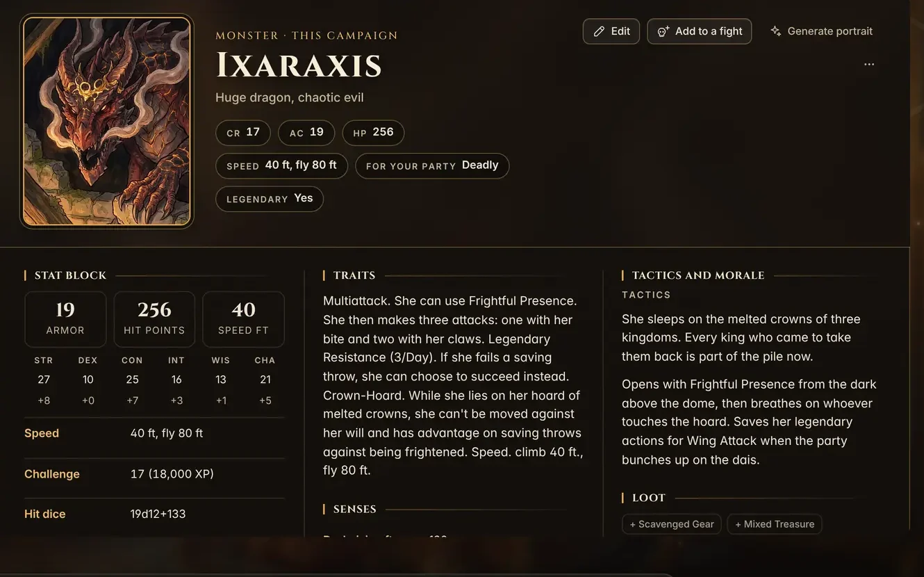
Task: Click the Edit button
Action: pyautogui.click(x=611, y=31)
